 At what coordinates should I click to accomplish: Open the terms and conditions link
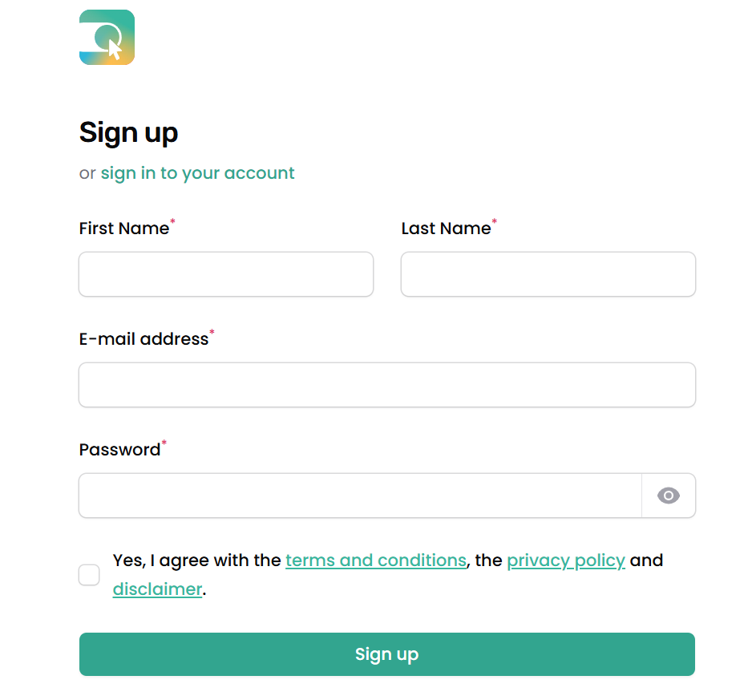[375, 560]
